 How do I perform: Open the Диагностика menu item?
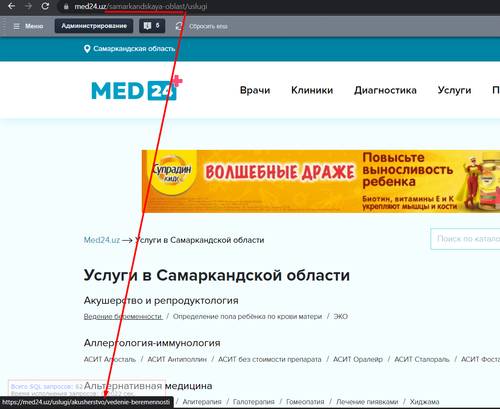[385, 90]
